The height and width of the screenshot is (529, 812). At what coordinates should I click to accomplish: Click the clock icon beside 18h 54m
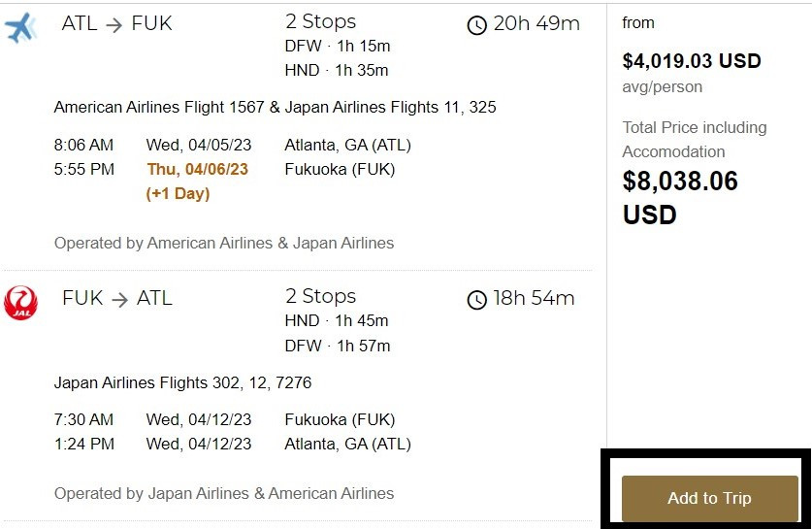[x=476, y=300]
